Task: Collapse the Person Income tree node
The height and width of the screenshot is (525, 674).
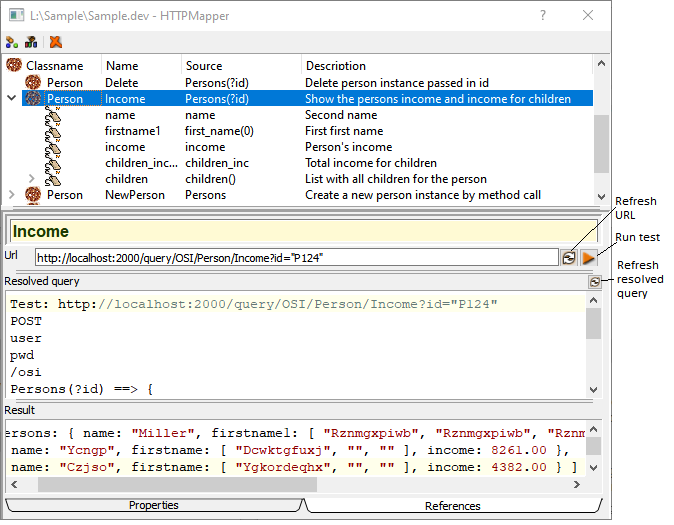Action: point(12,99)
